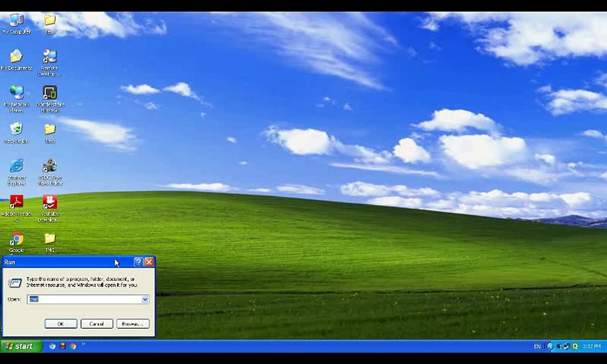Click Browse... in the Run dialog
The height and width of the screenshot is (364, 607).
tap(133, 324)
